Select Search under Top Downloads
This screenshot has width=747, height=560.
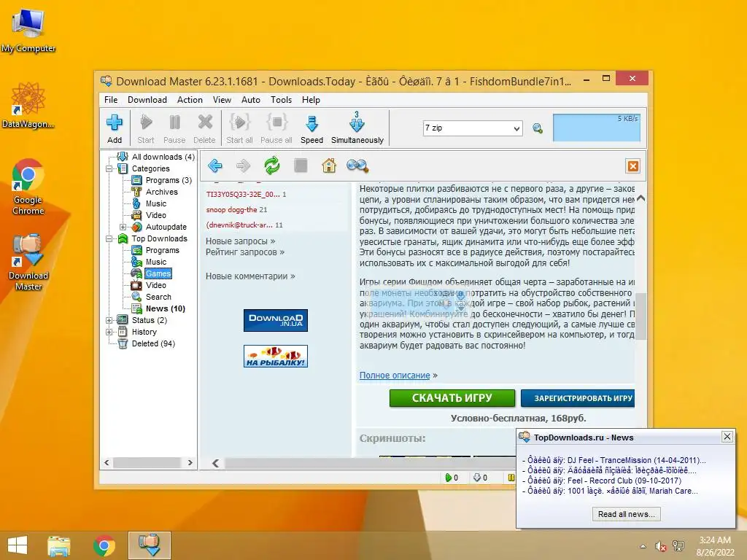(x=158, y=297)
